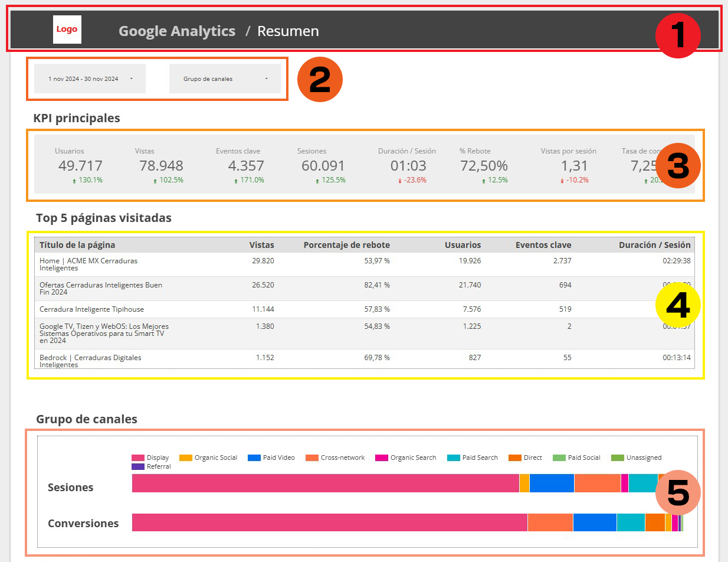728x562 pixels.
Task: Sort table by Porcentaje de rebote header
Action: [347, 245]
